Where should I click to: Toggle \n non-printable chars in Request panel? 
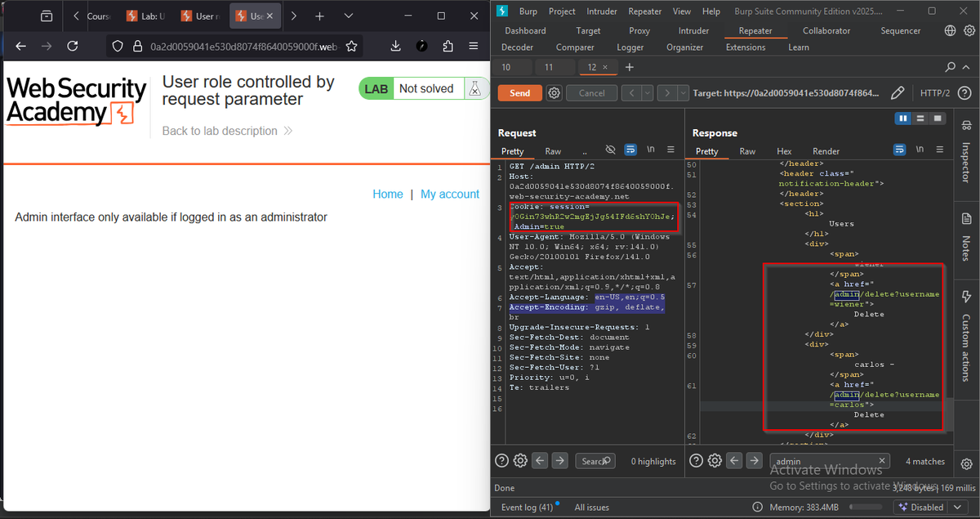coord(651,150)
